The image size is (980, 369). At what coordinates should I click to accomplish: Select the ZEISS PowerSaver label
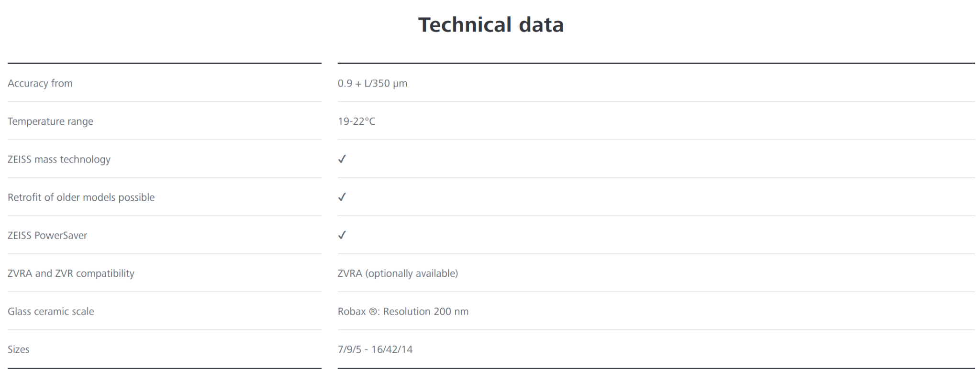(47, 235)
